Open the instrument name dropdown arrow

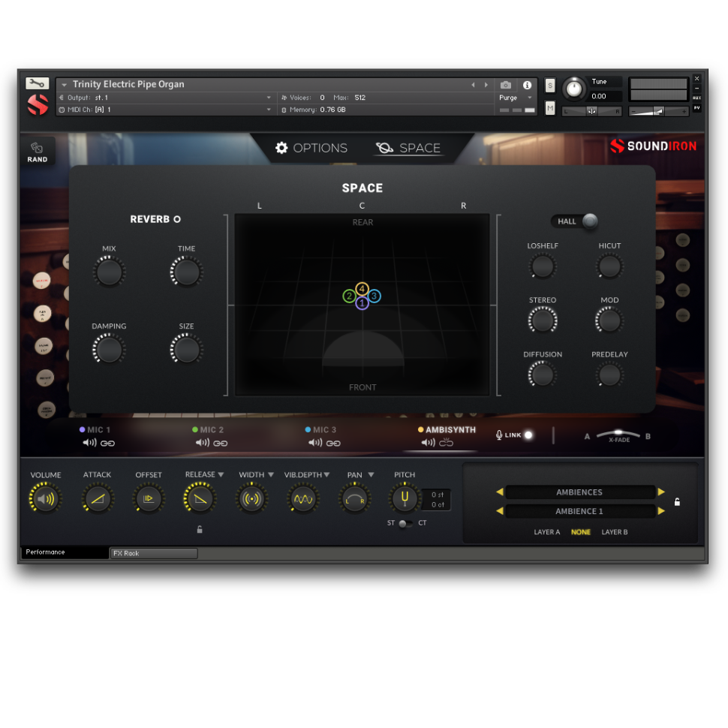pos(64,85)
